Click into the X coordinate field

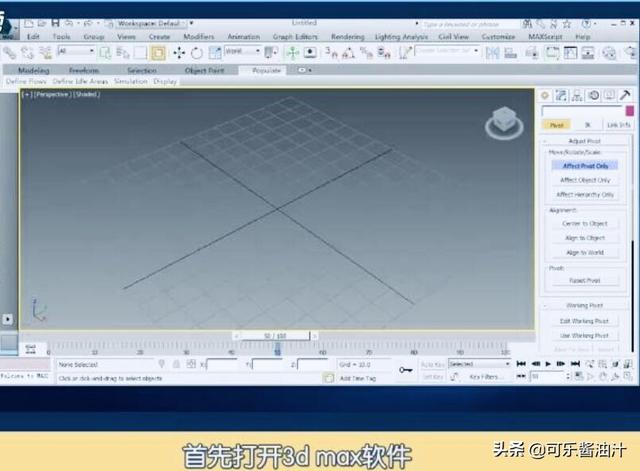[x=222, y=364]
